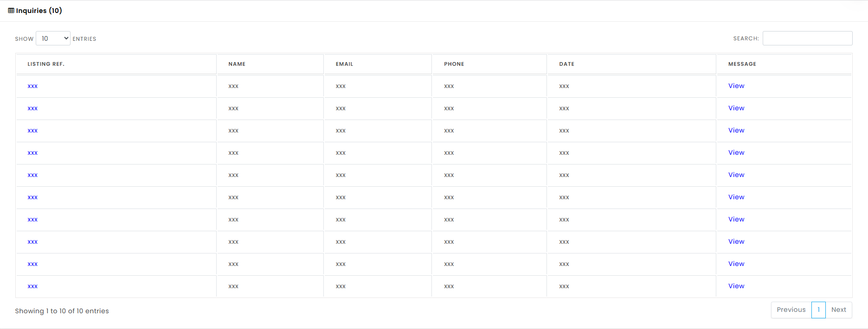Open second row listing reference link
Screen dimensions: 868x329
pyautogui.click(x=32, y=108)
